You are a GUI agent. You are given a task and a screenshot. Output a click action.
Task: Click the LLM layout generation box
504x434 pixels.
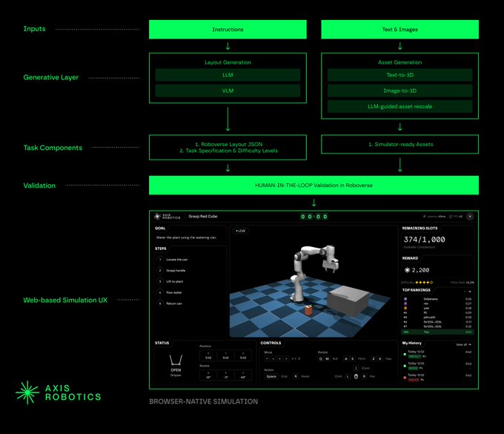click(228, 75)
